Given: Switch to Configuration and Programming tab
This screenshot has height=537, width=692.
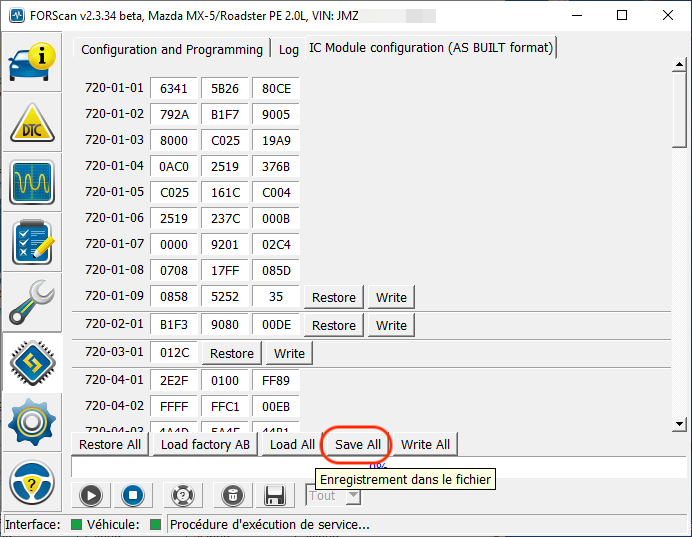Looking at the screenshot, I should (172, 49).
